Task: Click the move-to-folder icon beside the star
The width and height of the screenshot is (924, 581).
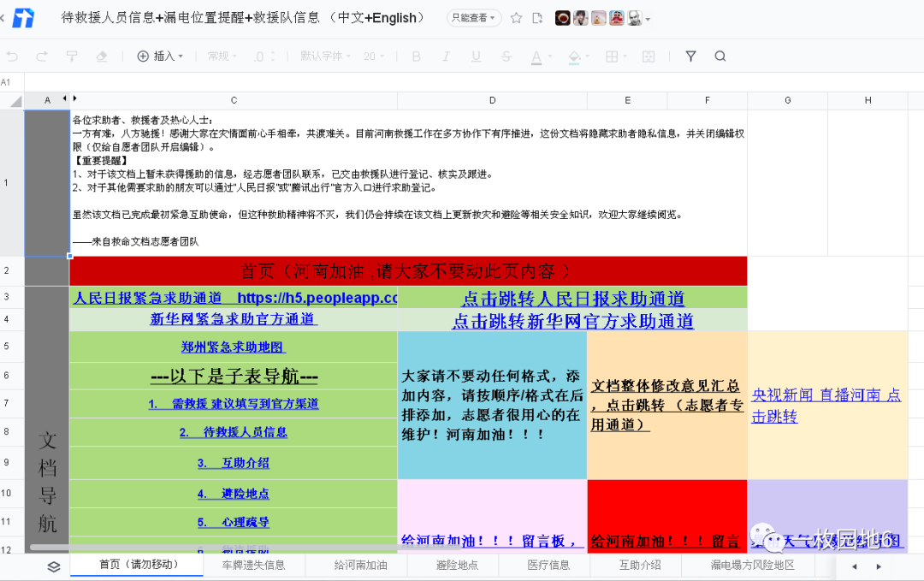Action: pos(537,18)
